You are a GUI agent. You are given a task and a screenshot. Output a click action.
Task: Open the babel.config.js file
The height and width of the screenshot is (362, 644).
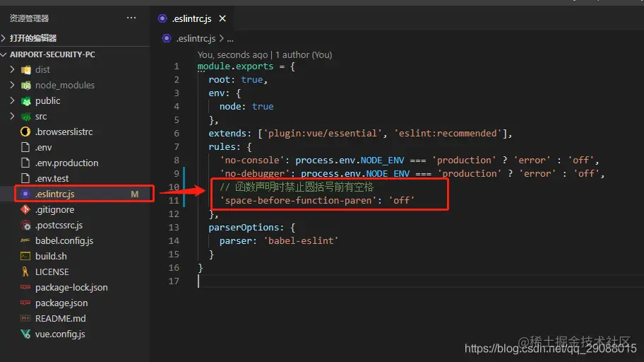(x=64, y=240)
